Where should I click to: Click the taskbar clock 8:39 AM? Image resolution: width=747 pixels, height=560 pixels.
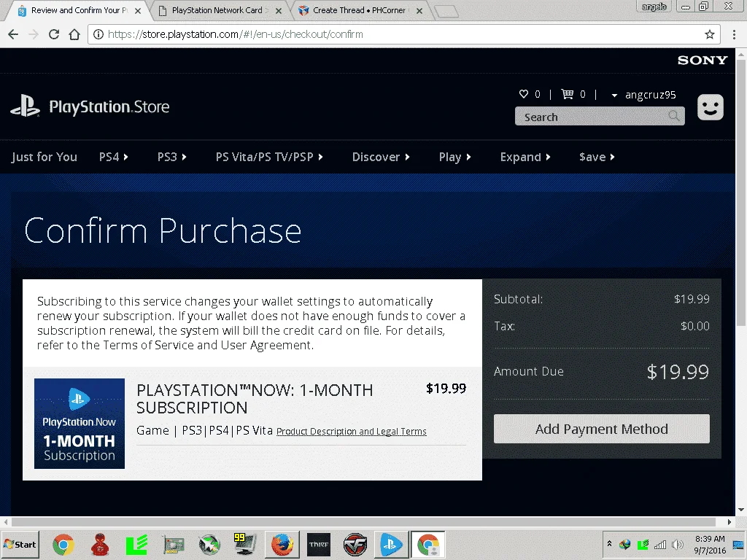[709, 539]
